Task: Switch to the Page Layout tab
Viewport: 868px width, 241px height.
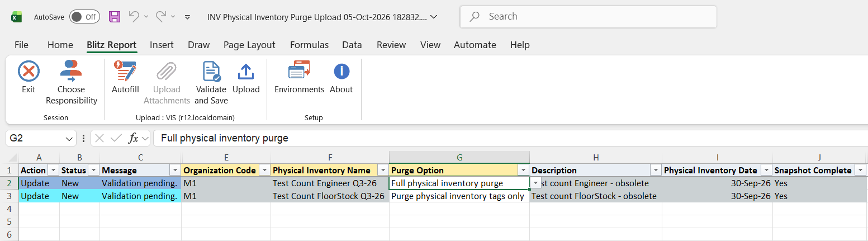Action: click(x=249, y=45)
